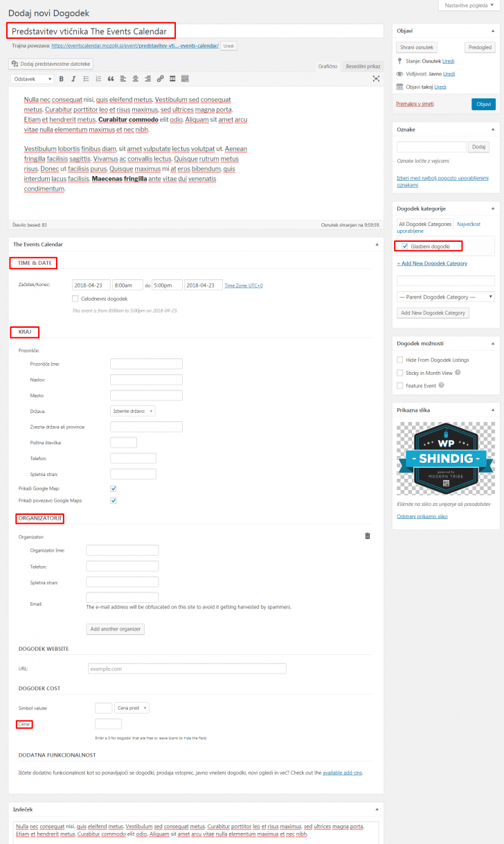Click start time field 8:00am

[x=127, y=285]
